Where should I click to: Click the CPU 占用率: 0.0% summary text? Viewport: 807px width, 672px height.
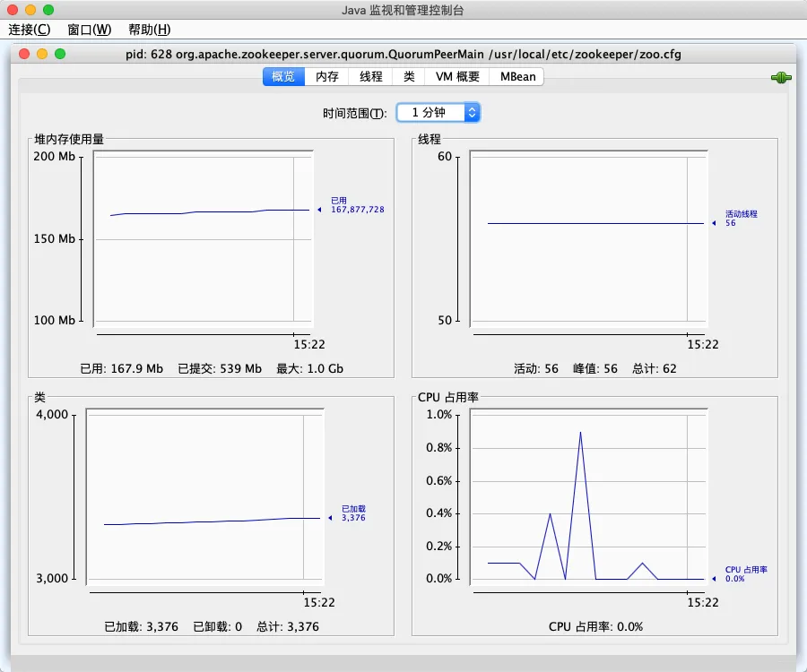click(x=596, y=627)
